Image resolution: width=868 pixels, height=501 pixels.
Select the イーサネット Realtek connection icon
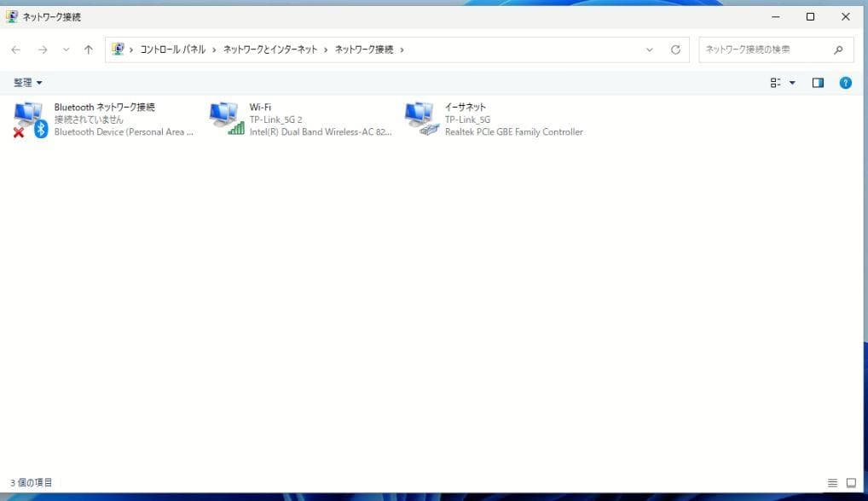(422, 118)
